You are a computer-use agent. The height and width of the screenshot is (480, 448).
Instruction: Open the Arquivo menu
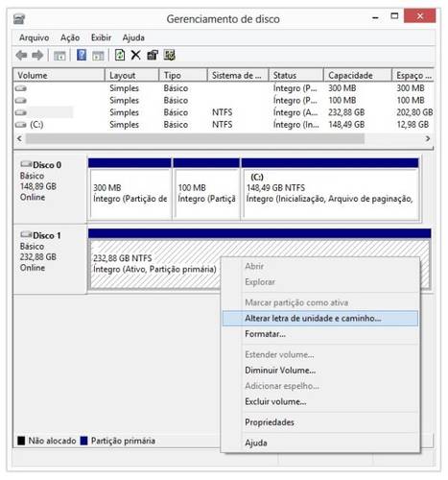[x=34, y=37]
